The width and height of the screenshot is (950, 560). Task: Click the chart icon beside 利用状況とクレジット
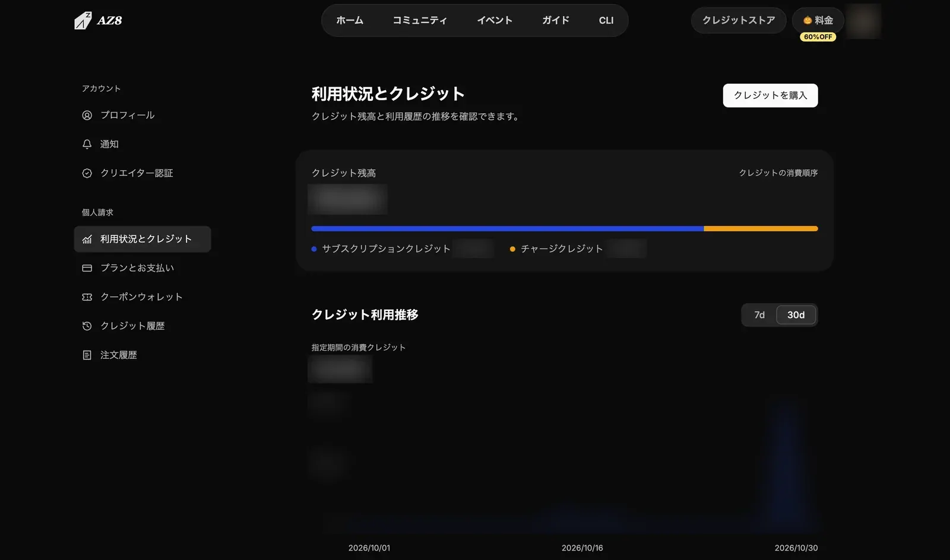tap(87, 239)
